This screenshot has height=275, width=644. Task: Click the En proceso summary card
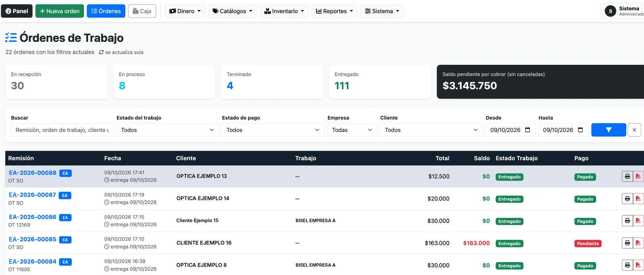[164, 82]
